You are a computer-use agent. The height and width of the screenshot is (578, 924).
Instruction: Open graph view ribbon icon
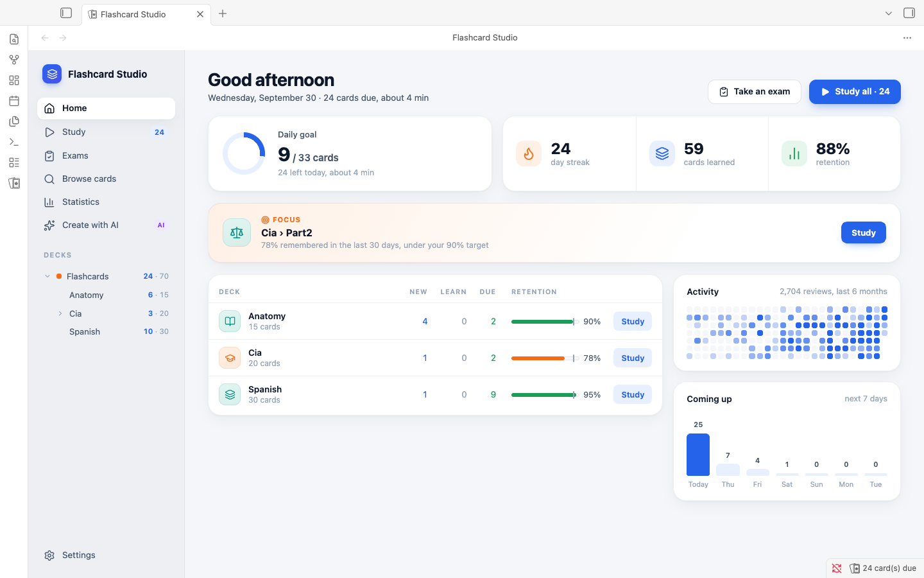(14, 60)
